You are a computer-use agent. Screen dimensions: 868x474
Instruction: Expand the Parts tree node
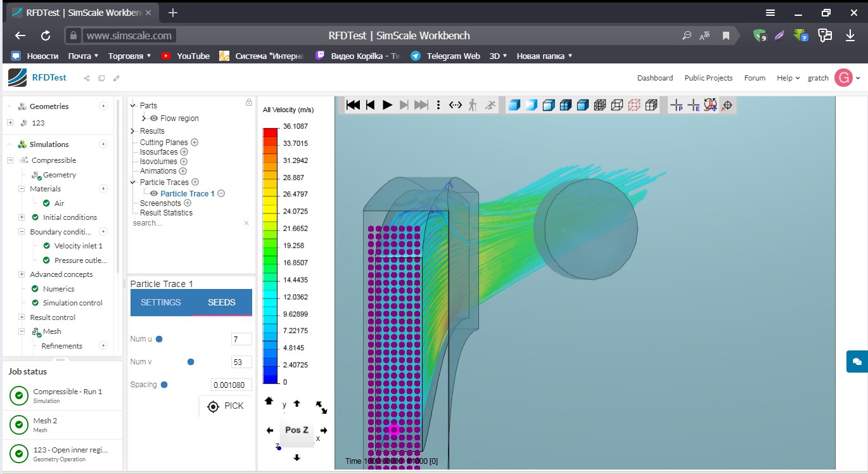(x=134, y=106)
